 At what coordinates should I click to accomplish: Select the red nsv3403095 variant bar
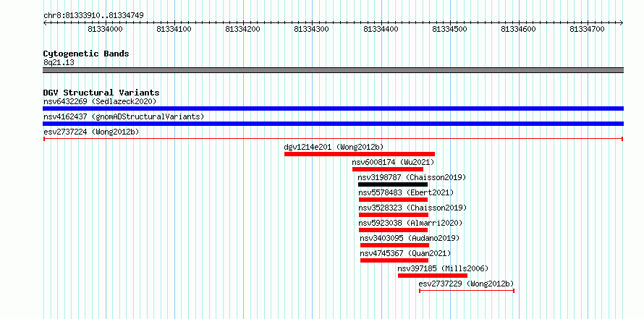(394, 245)
